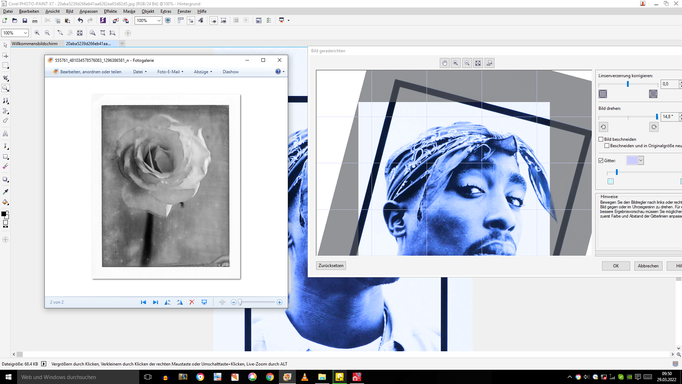Rotate image counterclockwise button under Bild drehen
Screen dimensions: 682x384
point(603,127)
